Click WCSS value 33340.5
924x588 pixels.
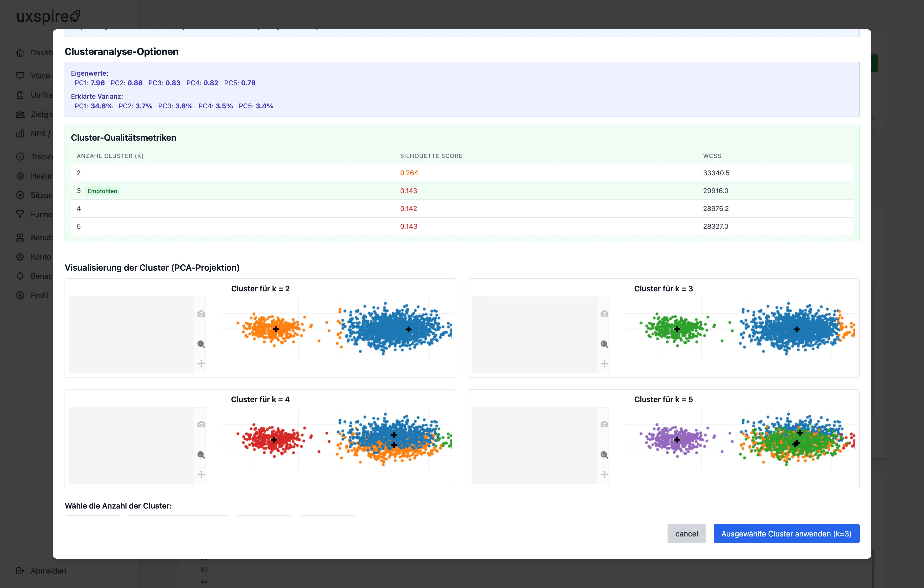pyautogui.click(x=716, y=173)
